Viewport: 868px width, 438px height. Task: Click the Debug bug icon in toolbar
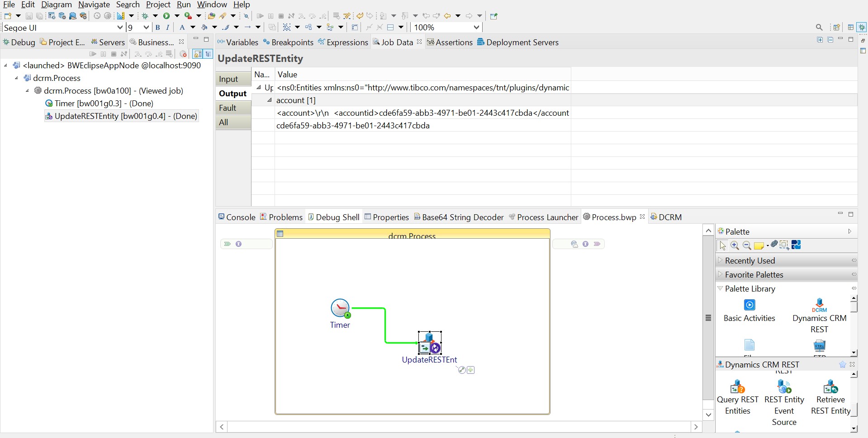(x=145, y=16)
